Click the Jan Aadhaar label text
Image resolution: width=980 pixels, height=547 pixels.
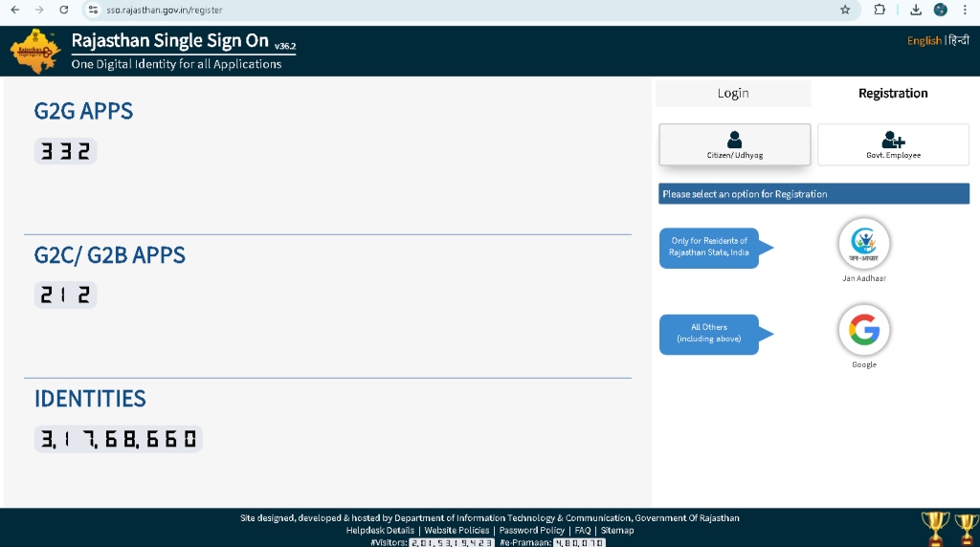click(x=864, y=278)
